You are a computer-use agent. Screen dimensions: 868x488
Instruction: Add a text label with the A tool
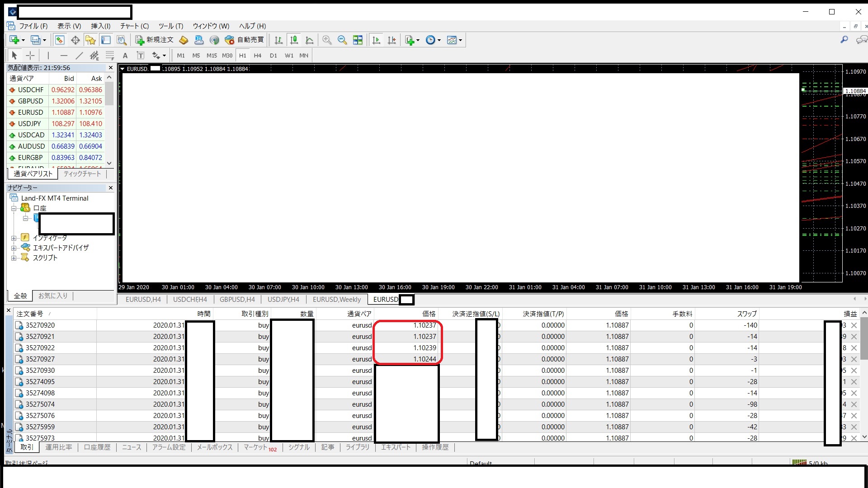pos(125,56)
